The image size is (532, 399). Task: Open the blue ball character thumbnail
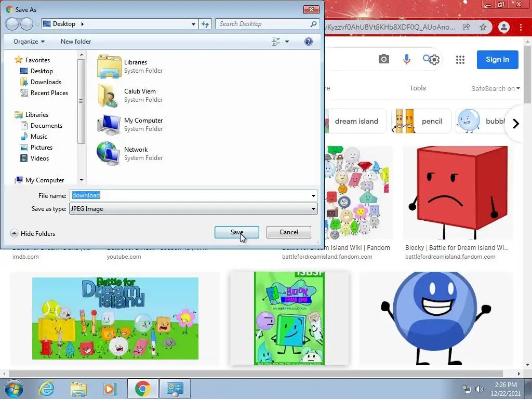pos(436,318)
